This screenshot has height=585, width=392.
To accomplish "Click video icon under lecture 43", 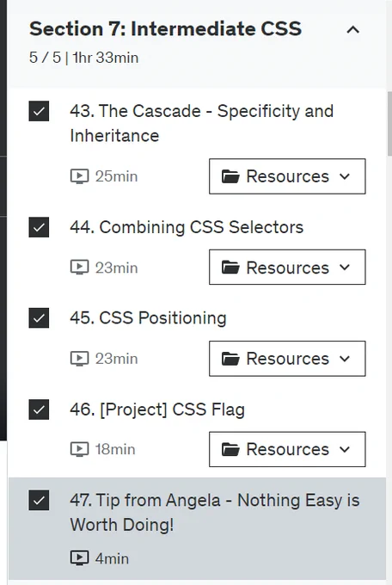I will coord(79,176).
